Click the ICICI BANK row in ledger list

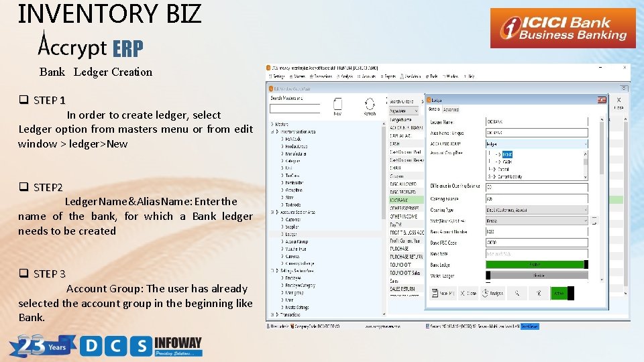(407, 200)
